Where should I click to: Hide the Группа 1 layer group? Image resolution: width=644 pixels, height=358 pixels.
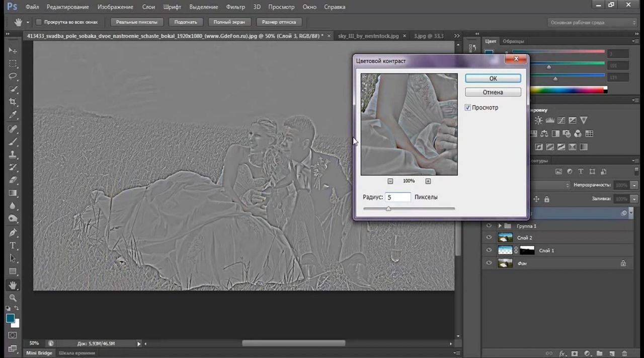point(489,226)
